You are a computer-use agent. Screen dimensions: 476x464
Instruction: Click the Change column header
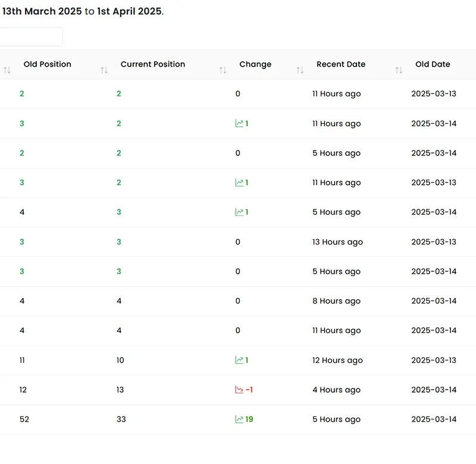pos(255,64)
